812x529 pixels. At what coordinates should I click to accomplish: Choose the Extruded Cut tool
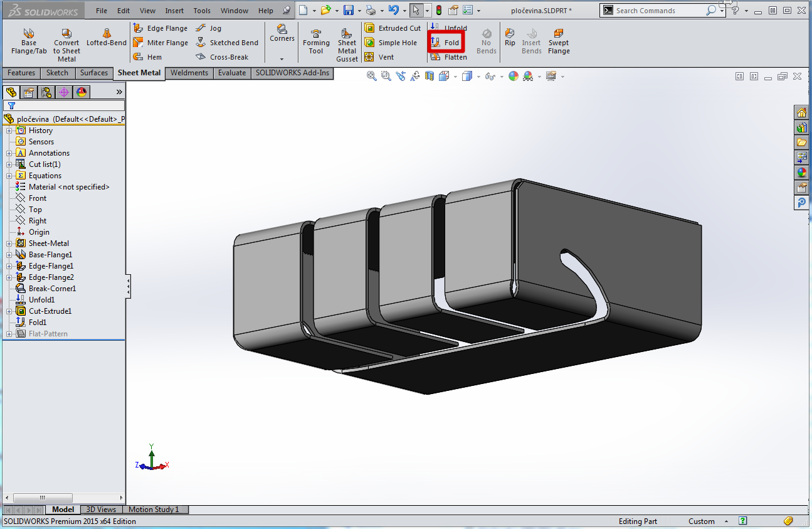point(393,28)
